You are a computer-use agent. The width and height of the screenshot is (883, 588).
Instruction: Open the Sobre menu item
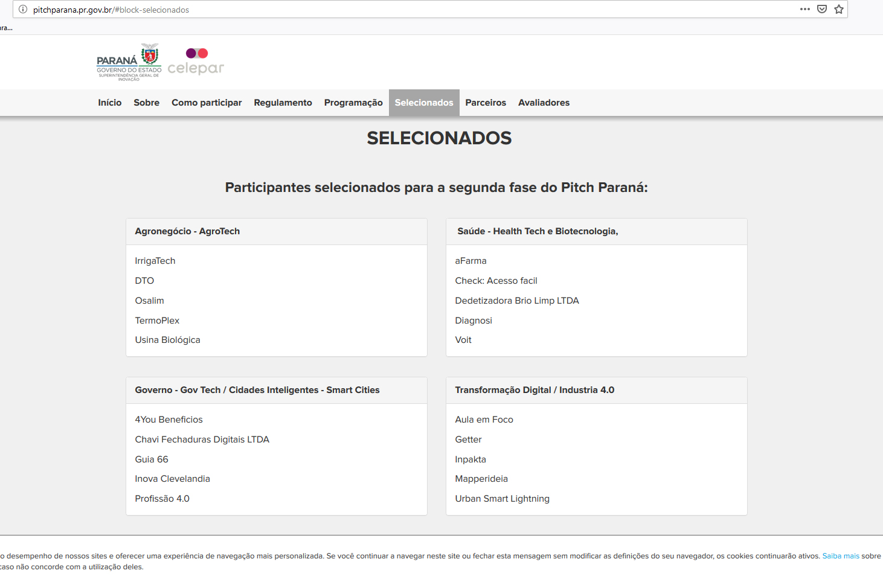click(147, 103)
